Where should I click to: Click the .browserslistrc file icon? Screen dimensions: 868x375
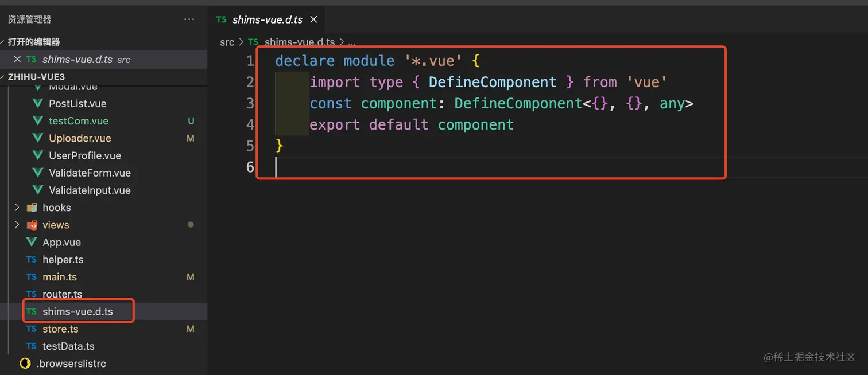click(25, 364)
